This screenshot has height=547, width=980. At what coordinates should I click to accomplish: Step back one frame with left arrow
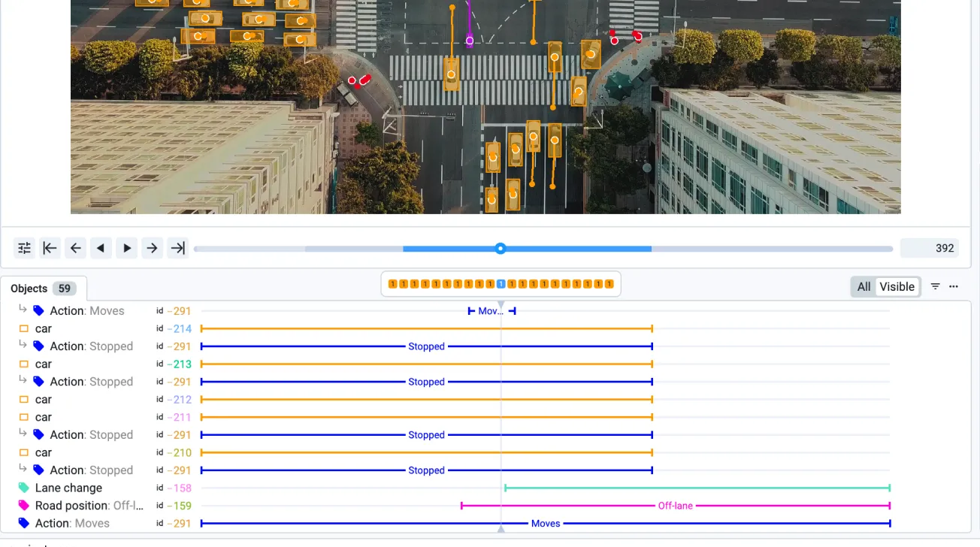click(76, 248)
